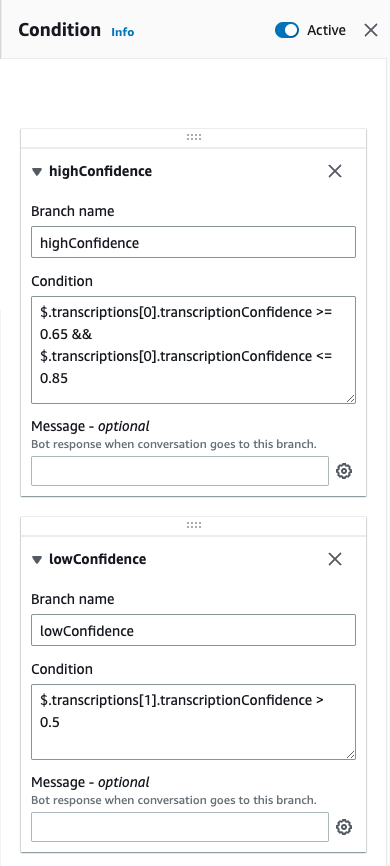
Task: Click the drag handle above lowConfidence card
Action: (193, 525)
